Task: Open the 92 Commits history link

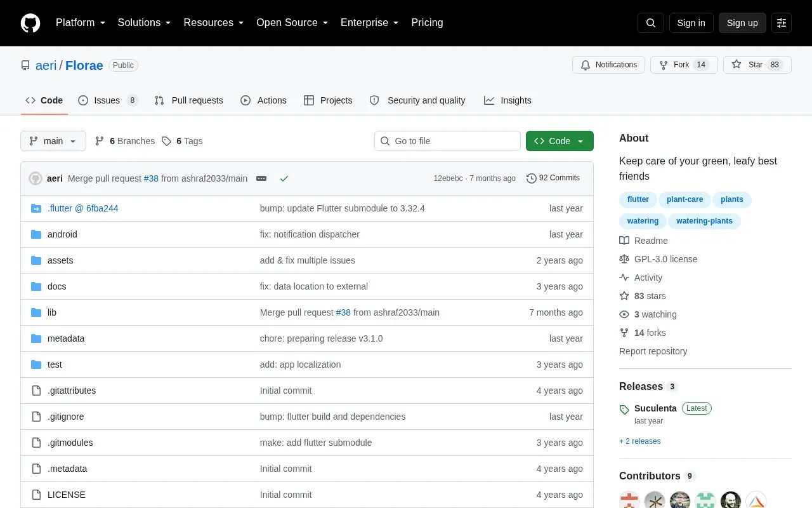Action: [x=553, y=178]
